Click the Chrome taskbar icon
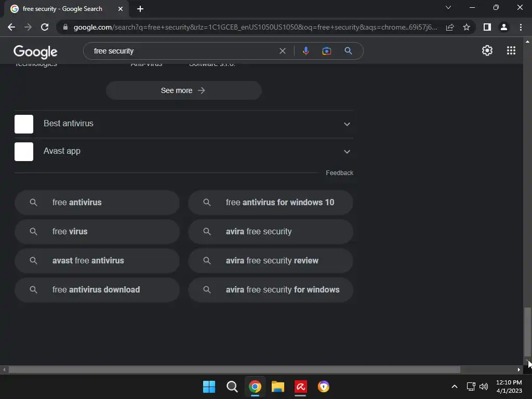 [255, 387]
